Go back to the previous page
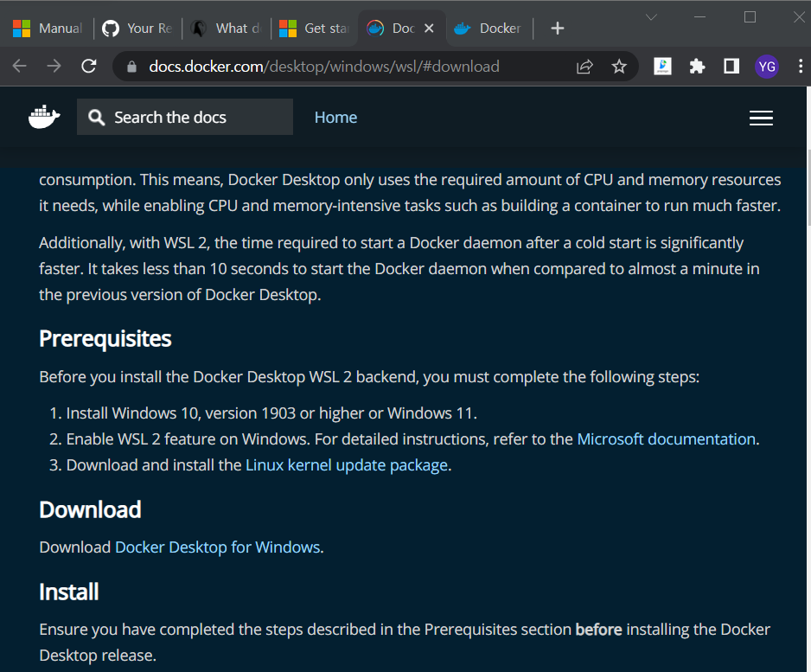811x672 pixels. pyautogui.click(x=20, y=67)
